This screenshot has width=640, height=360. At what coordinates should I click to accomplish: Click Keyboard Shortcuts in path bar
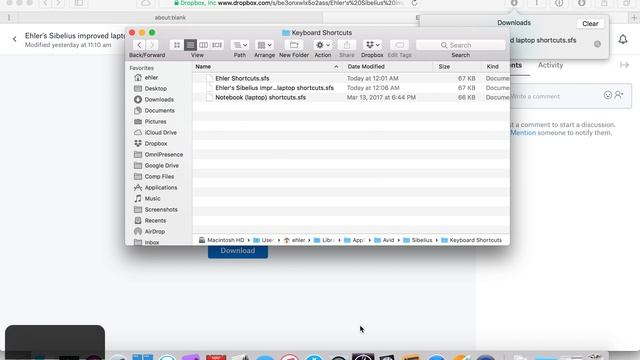(471, 240)
